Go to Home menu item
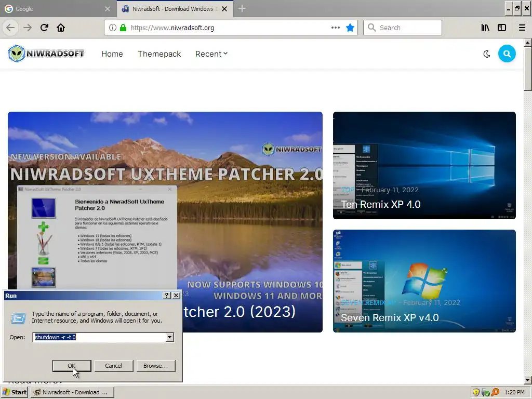 (x=112, y=54)
